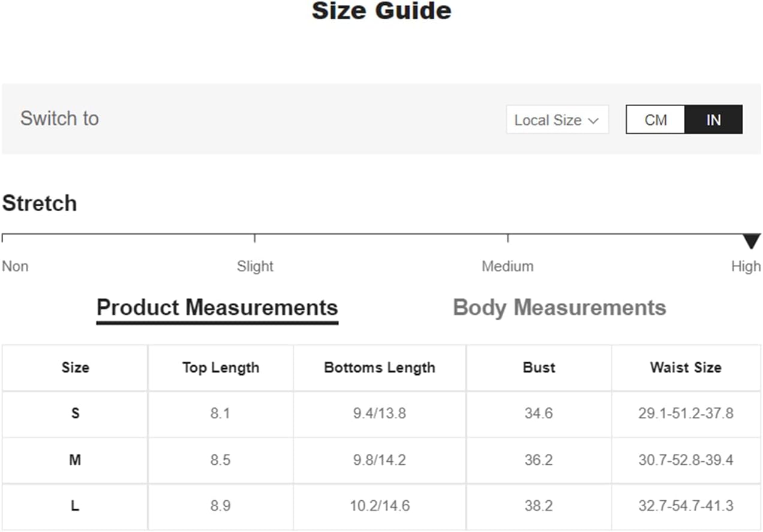Click the Bust column header

pyautogui.click(x=539, y=368)
